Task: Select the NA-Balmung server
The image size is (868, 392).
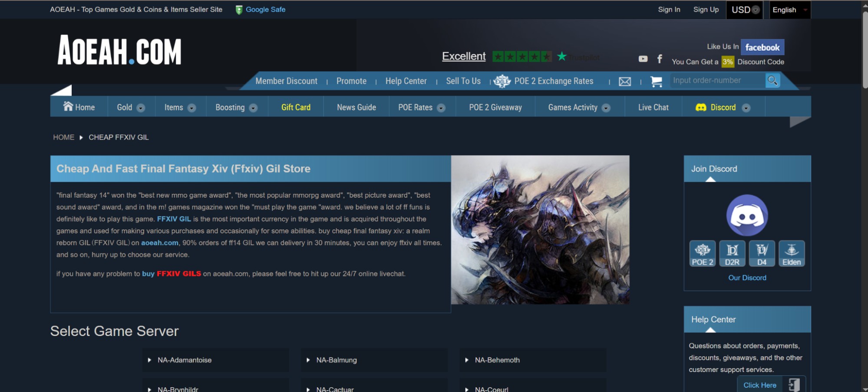Action: pyautogui.click(x=337, y=360)
